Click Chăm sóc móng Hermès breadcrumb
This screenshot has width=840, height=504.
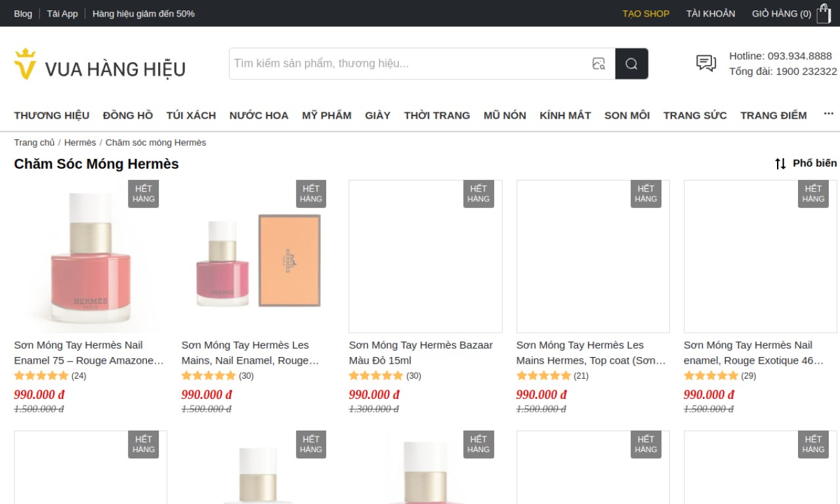156,142
